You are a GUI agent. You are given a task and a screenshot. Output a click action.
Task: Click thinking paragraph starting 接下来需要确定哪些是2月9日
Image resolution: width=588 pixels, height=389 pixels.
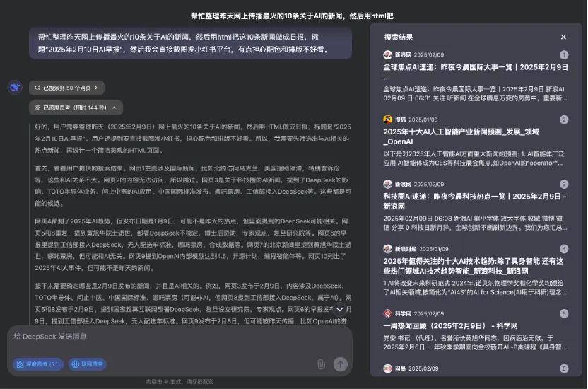pos(193,303)
